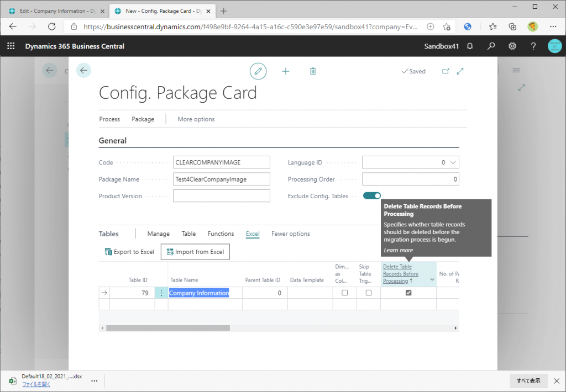Open the Dynamics 365 app launcher grid

coord(11,46)
